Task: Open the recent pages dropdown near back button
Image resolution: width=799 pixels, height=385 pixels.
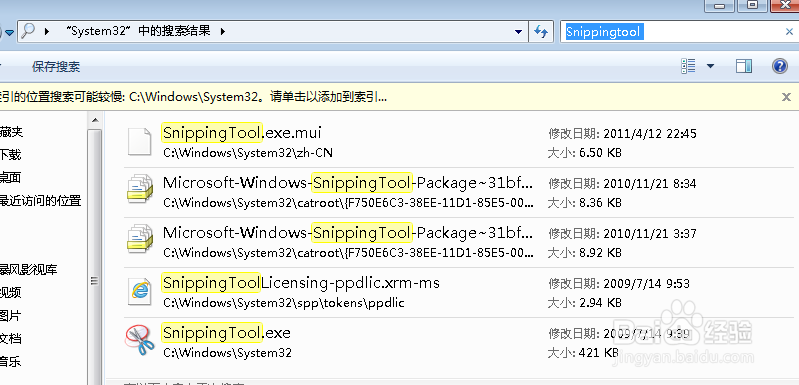Action: 9,33
